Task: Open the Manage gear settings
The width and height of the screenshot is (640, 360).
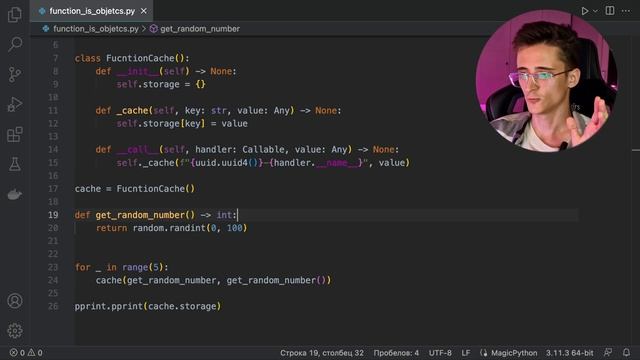Action: [15, 331]
